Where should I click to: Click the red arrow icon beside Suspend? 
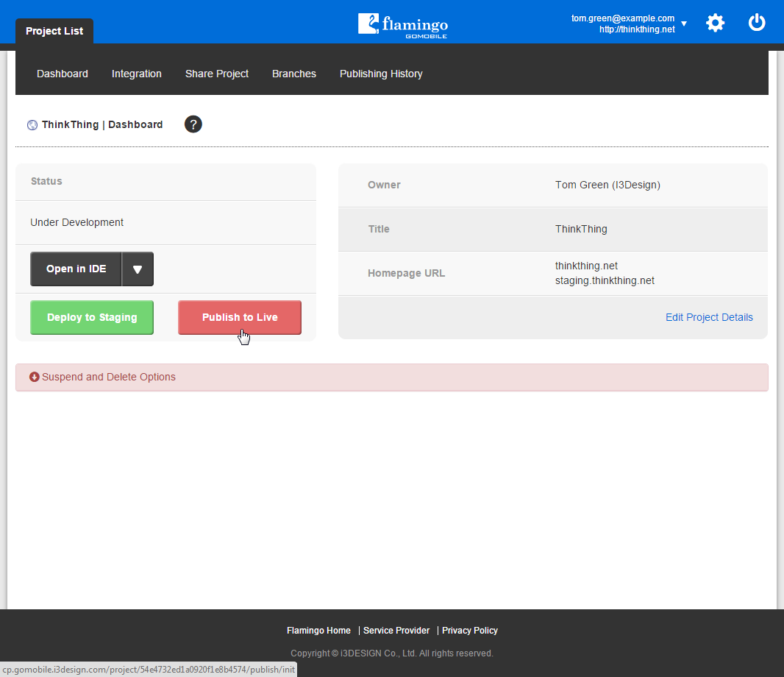[x=34, y=377]
